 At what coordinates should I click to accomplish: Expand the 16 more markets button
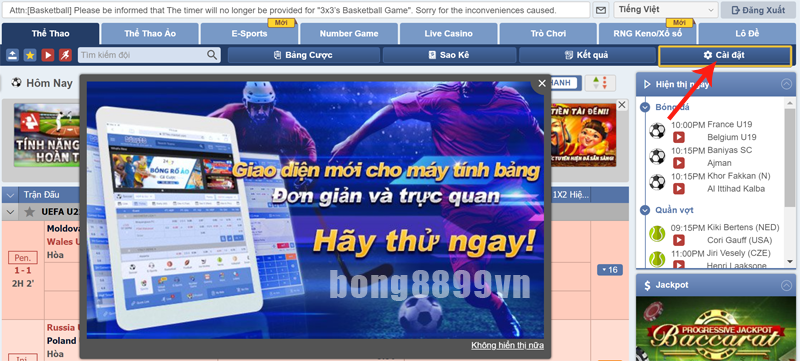[610, 270]
